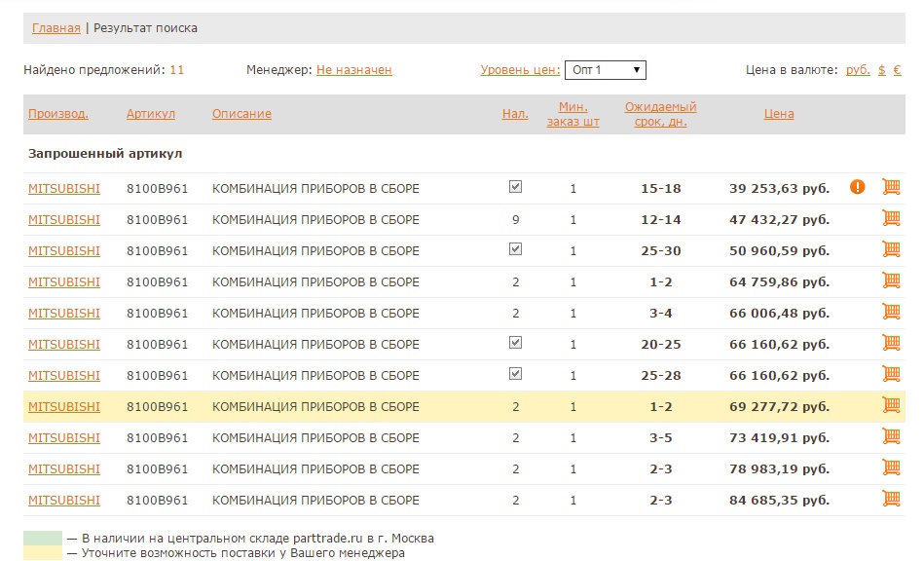Go to Главная in the breadcrumb
This screenshot has width=924, height=561.
coord(56,28)
